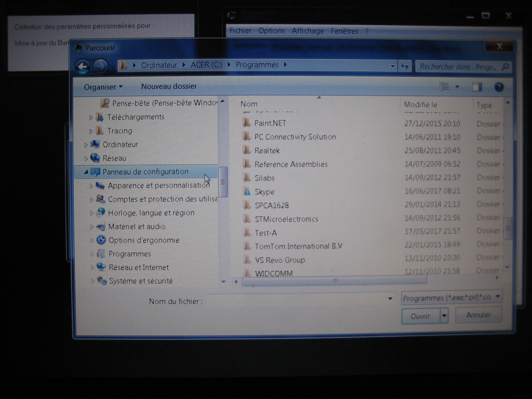Click the ACER (C:) breadcrumb

click(206, 65)
